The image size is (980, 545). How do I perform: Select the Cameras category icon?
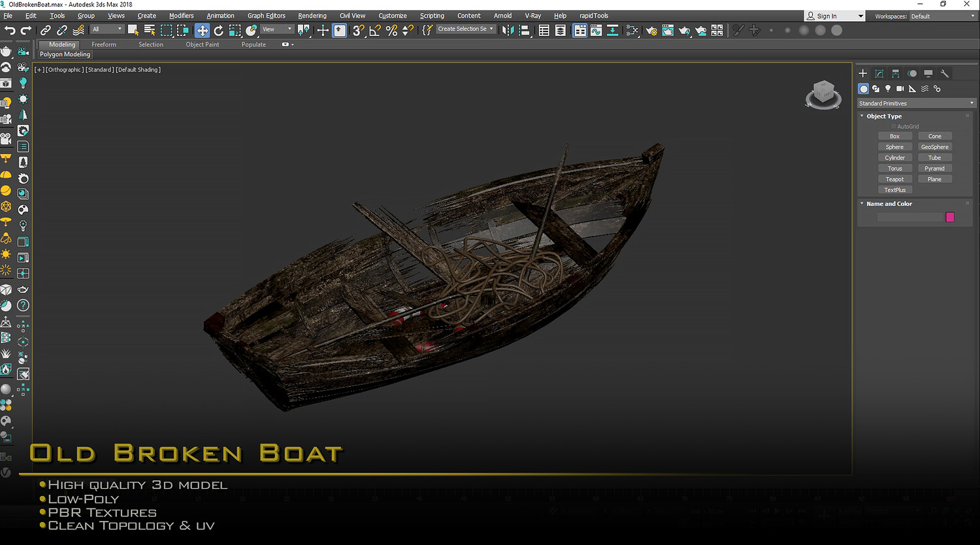(900, 89)
